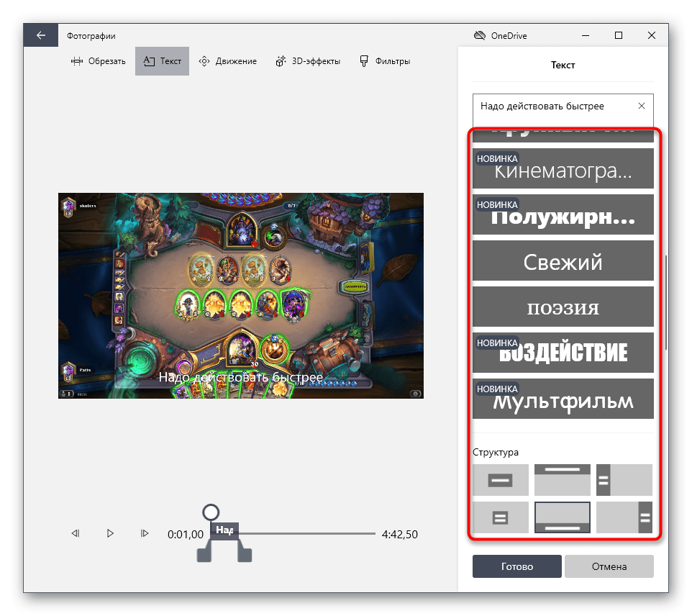Click the back arrow button
The image size is (692, 616).
coord(40,35)
